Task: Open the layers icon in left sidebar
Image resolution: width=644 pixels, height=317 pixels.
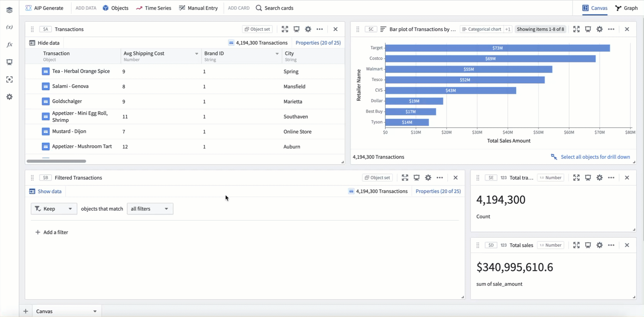Action: [9, 10]
